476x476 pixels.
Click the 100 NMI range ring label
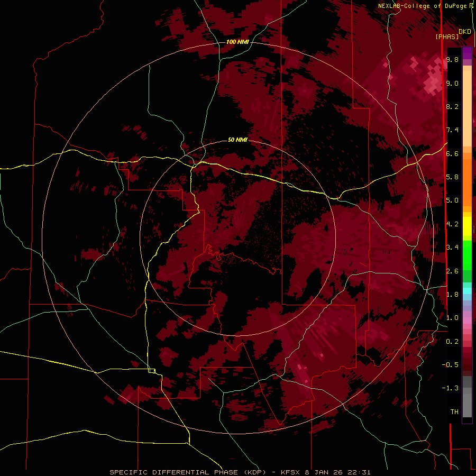[x=237, y=42]
